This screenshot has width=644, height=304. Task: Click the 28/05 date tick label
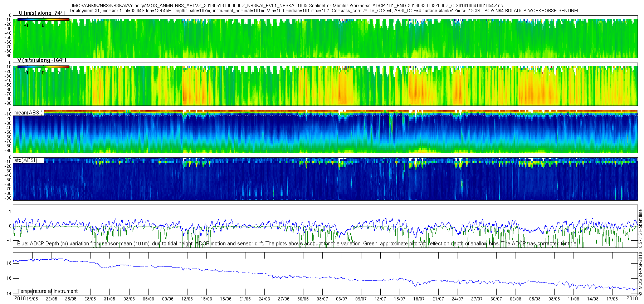(x=90, y=299)
